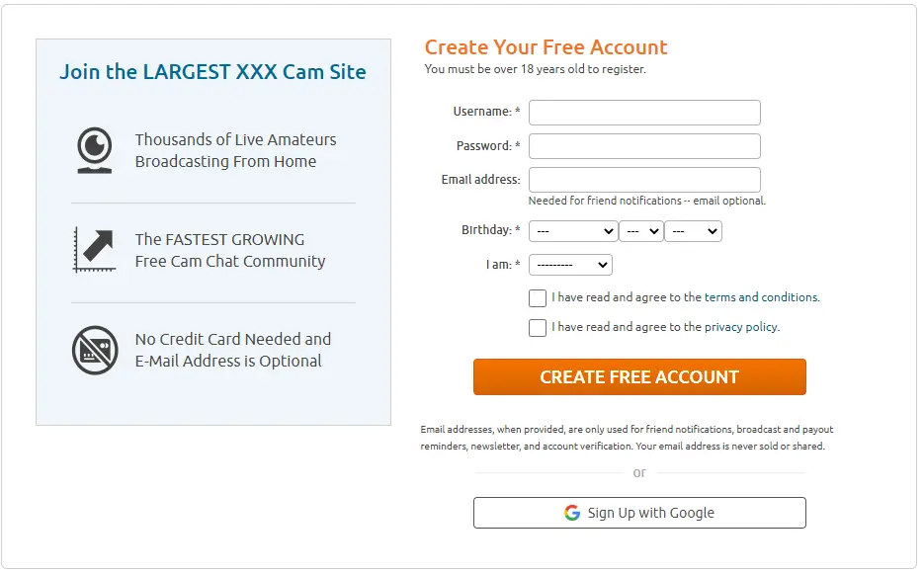
Task: Check the privacy policy agreement box
Action: 538,328
